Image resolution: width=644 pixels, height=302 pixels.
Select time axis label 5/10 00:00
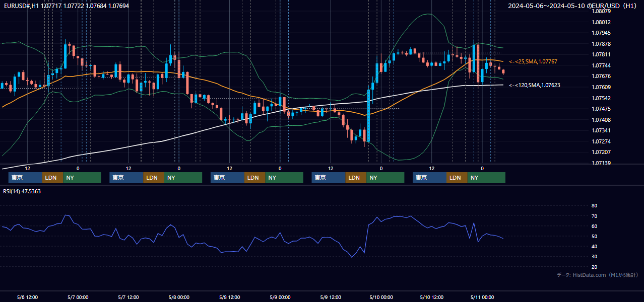[381, 297]
